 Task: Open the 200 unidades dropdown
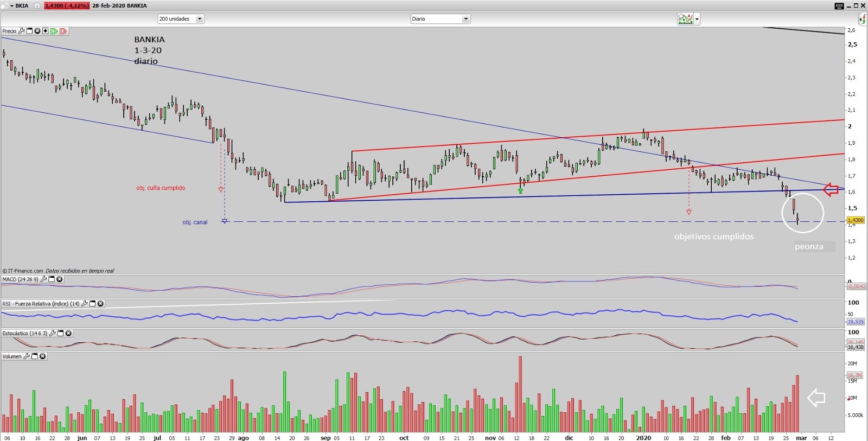pos(181,19)
